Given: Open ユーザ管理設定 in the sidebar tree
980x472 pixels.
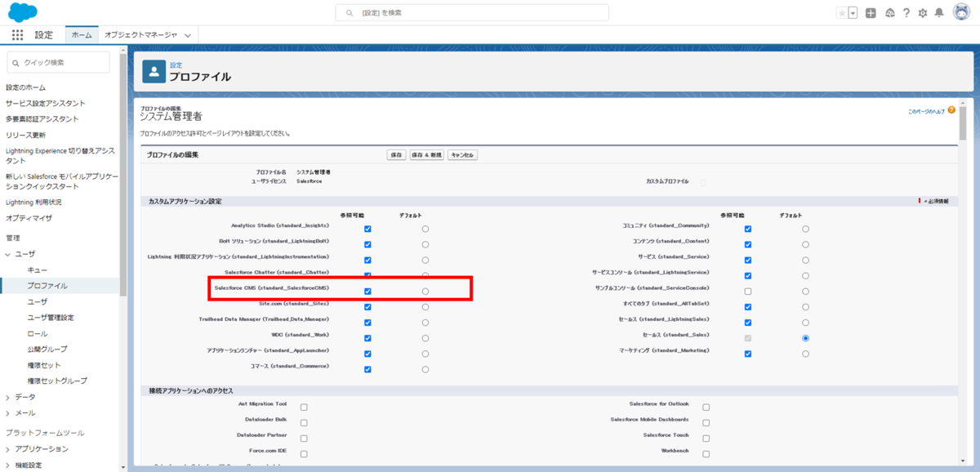Looking at the screenshot, I should [x=51, y=318].
